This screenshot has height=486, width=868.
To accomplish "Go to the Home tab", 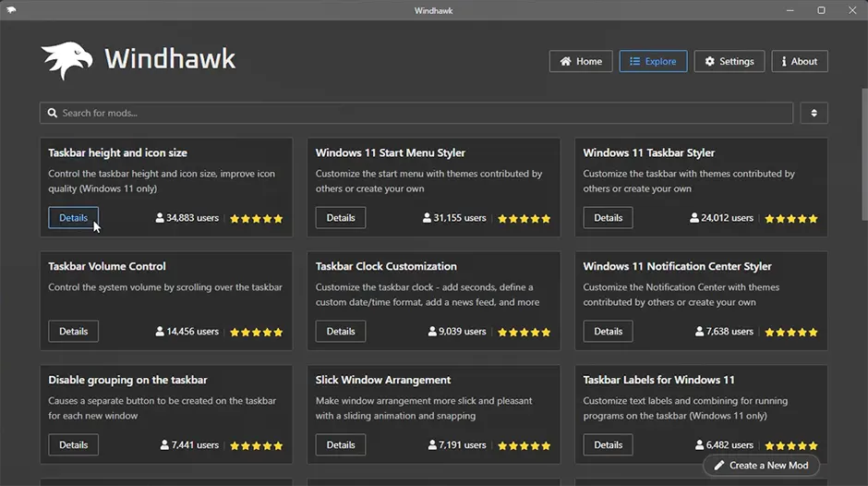I will (580, 61).
